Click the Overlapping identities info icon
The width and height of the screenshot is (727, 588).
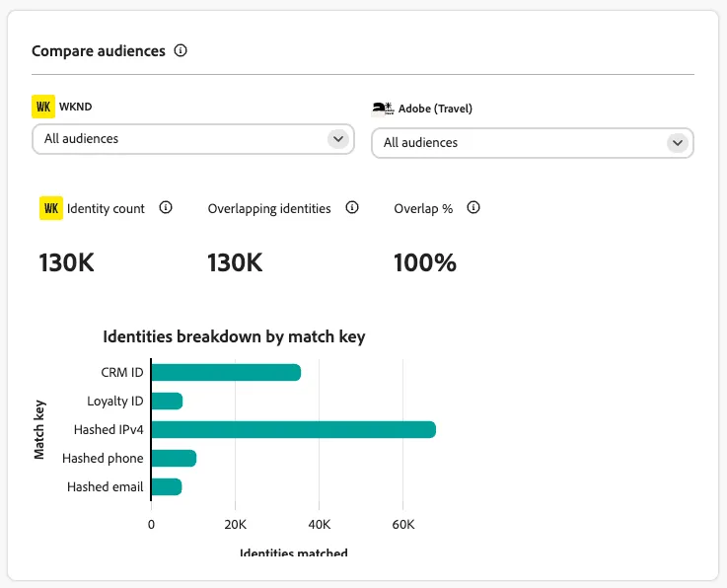pyautogui.click(x=352, y=207)
